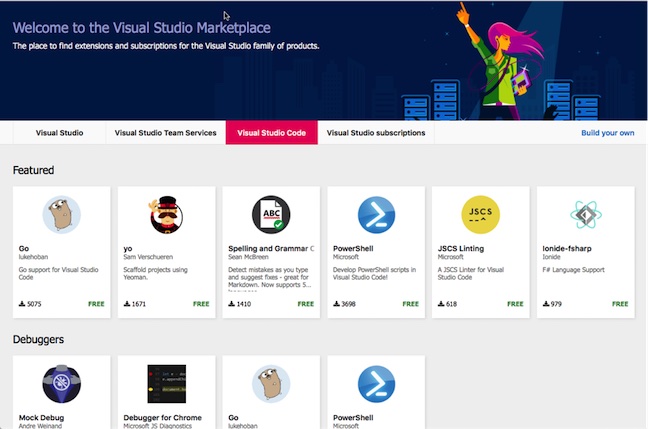Image resolution: width=648 pixels, height=429 pixels.
Task: Click 'Scaffold projects using Yeoman.' description
Action: point(155,273)
